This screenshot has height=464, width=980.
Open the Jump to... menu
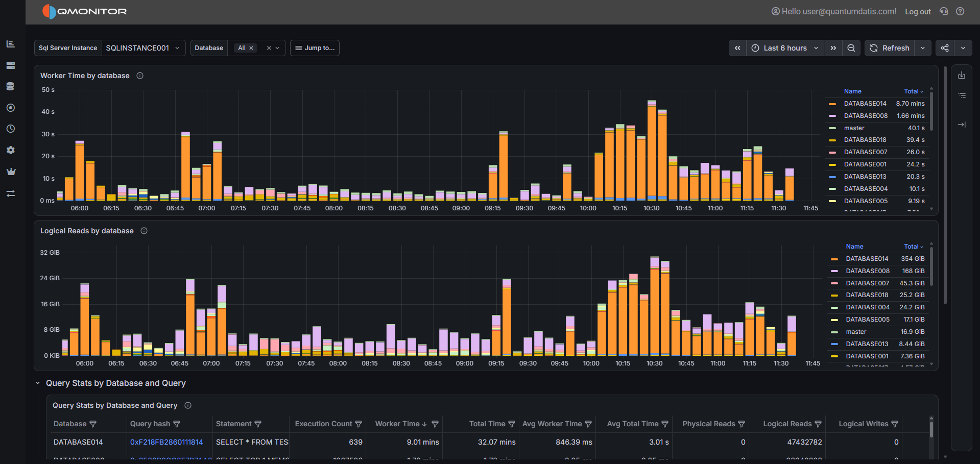[315, 48]
